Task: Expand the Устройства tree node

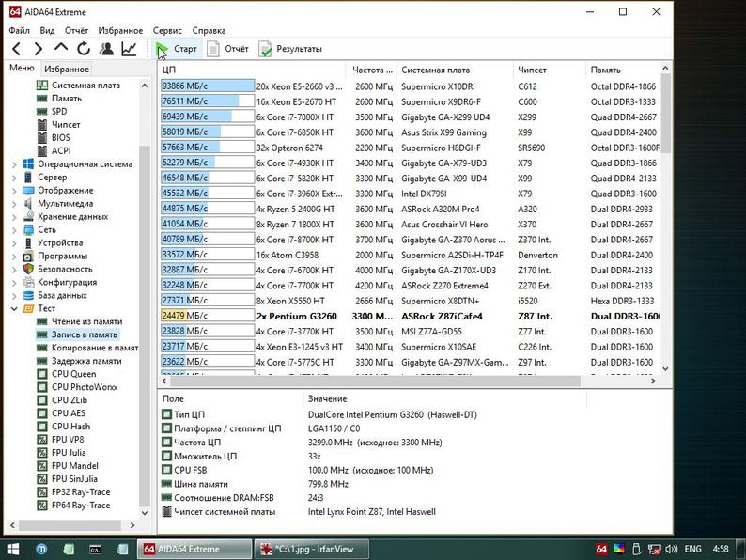Action: coord(14,243)
